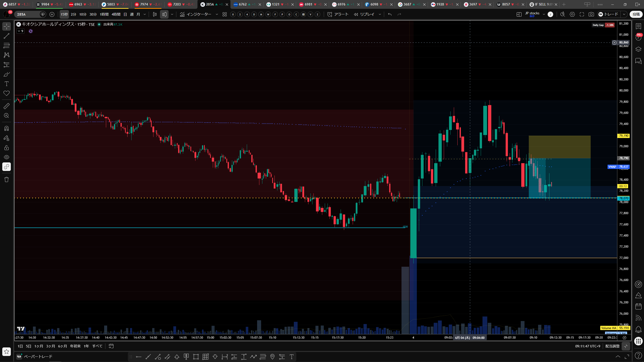Viewport: 644px width, 362px height.
Task: Switch to the 9984 tab
Action: [49, 4]
